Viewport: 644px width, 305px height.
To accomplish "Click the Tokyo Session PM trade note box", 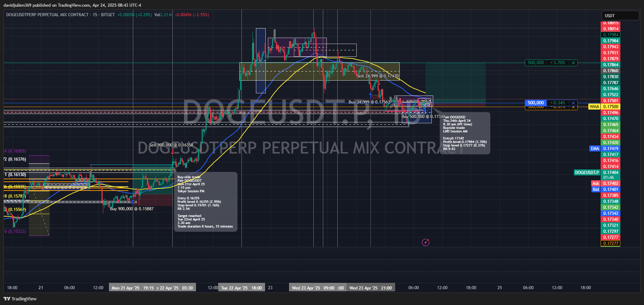I will point(206,202).
